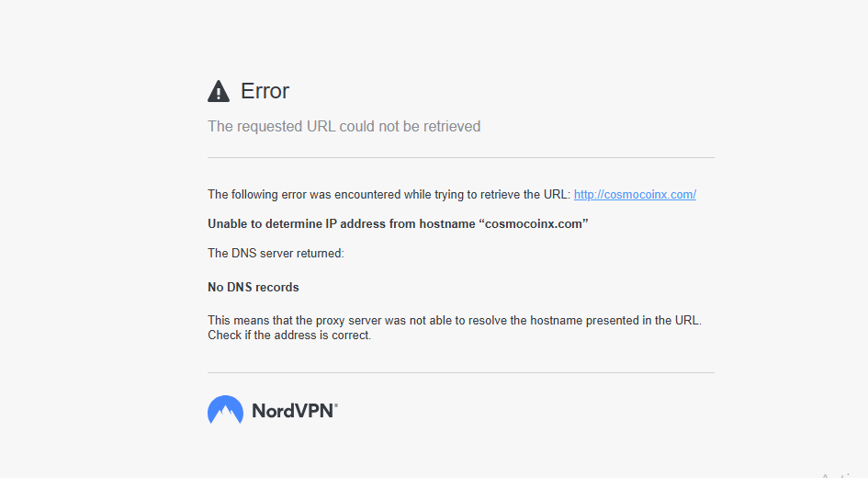Click the bold 'Unable to determine IP address' line

tap(398, 223)
